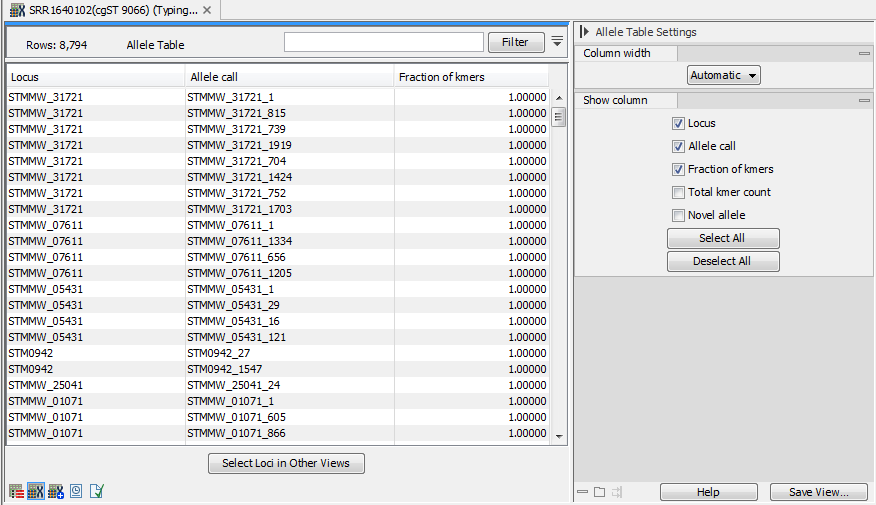876x505 pixels.
Task: Sort by Fraction of kmers column header
Action: click(x=470, y=77)
